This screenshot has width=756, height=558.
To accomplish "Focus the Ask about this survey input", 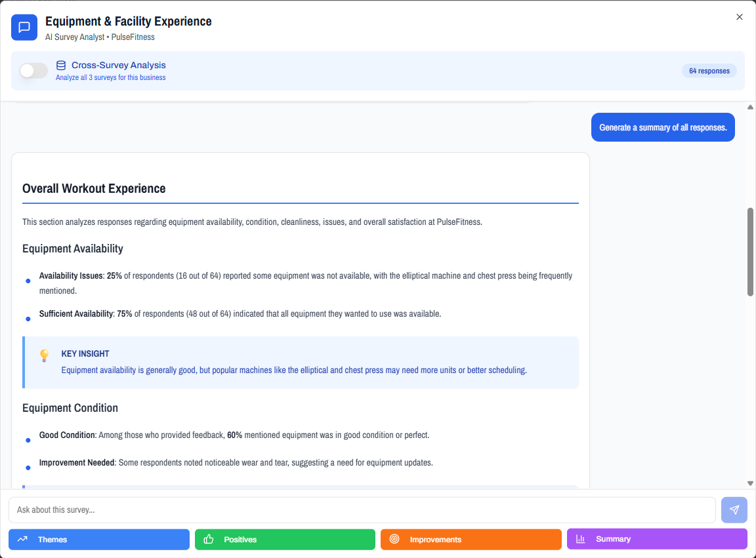I will pyautogui.click(x=362, y=509).
